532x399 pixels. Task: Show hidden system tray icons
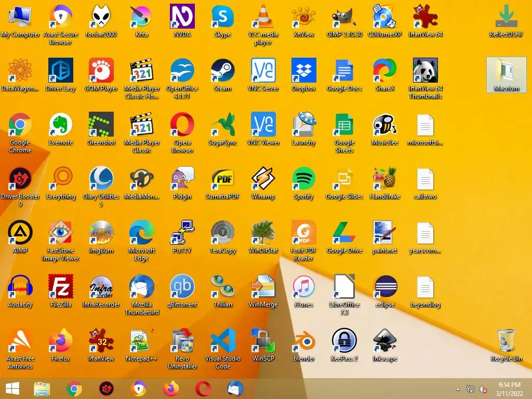click(458, 389)
